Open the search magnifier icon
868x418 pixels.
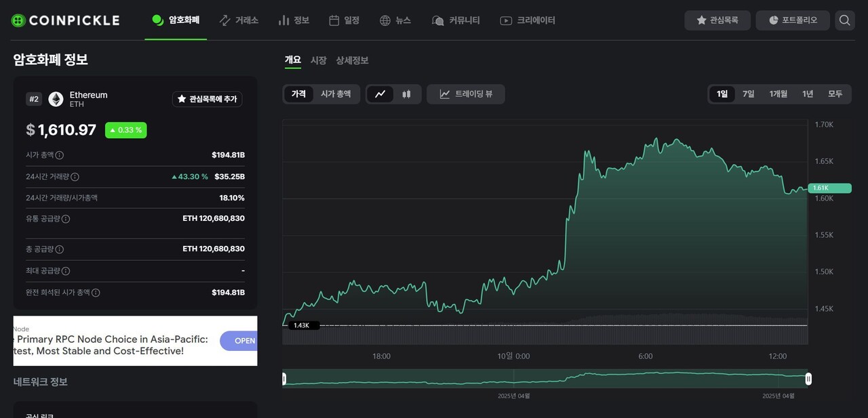(844, 20)
